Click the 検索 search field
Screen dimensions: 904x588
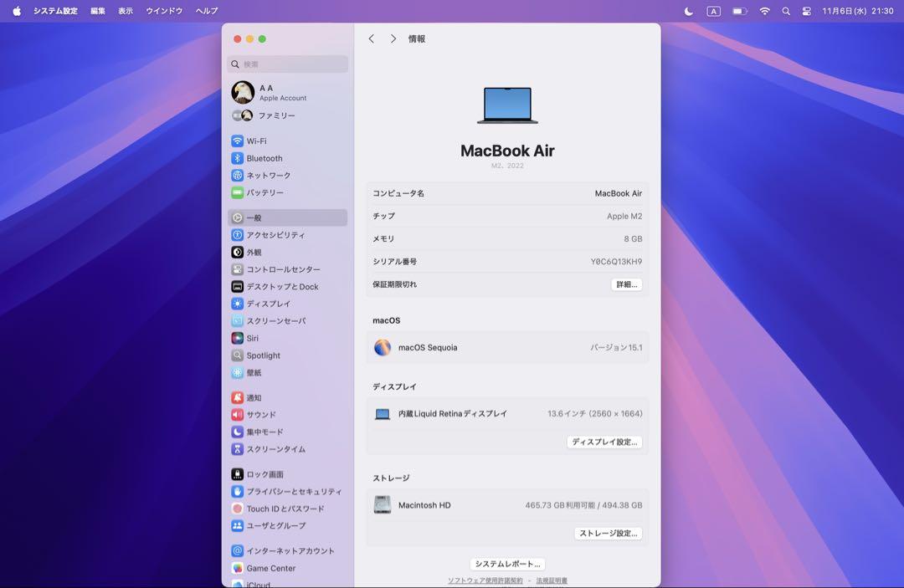pos(288,64)
